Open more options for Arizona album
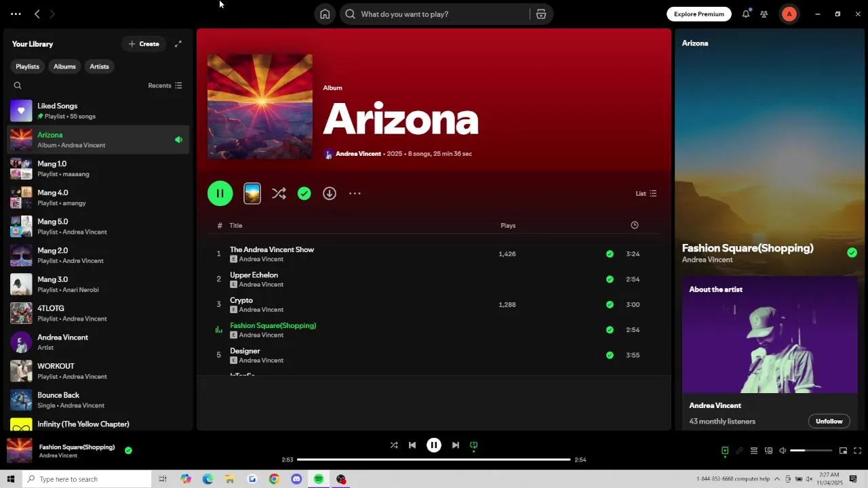This screenshot has height=488, width=868. (x=355, y=194)
